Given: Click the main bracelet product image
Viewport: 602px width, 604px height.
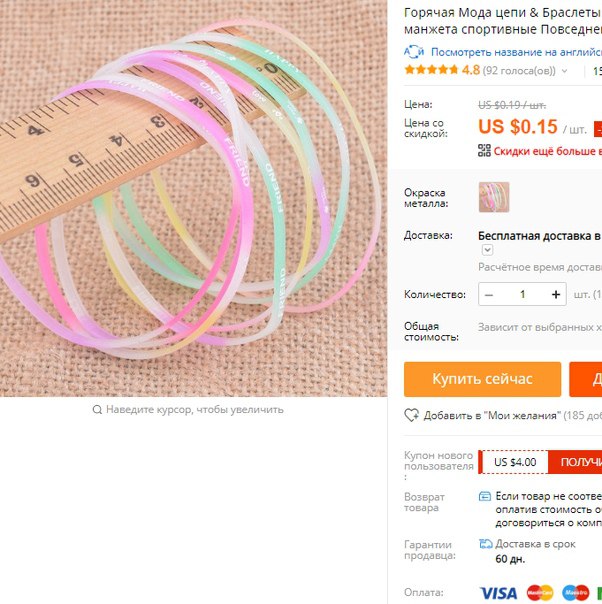Looking at the screenshot, I should tap(193, 198).
